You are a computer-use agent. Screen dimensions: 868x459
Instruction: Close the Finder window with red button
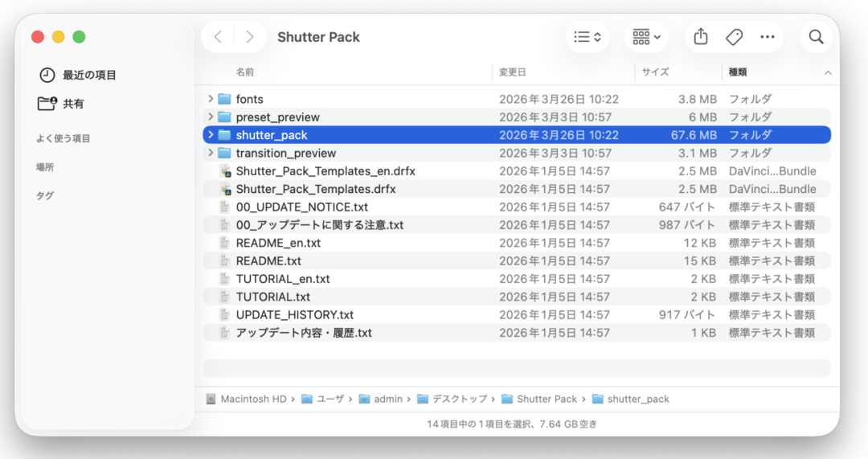pos(38,37)
